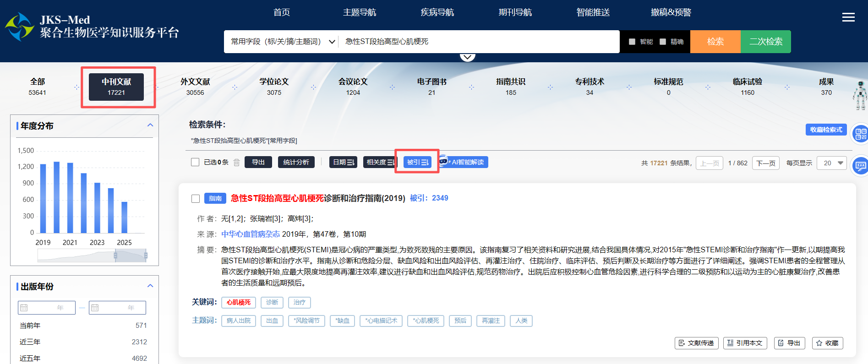Click the year range slider under the chart
The width and height of the screenshot is (868, 364).
92,255
